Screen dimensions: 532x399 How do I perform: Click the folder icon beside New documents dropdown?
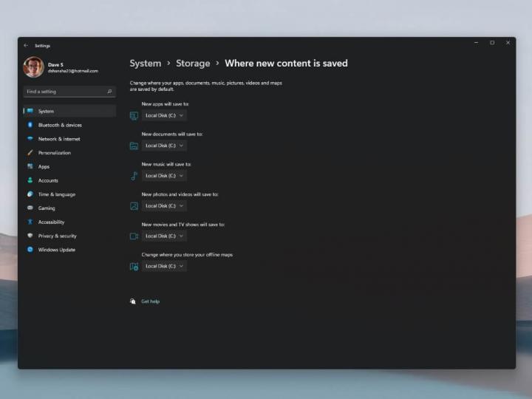134,146
